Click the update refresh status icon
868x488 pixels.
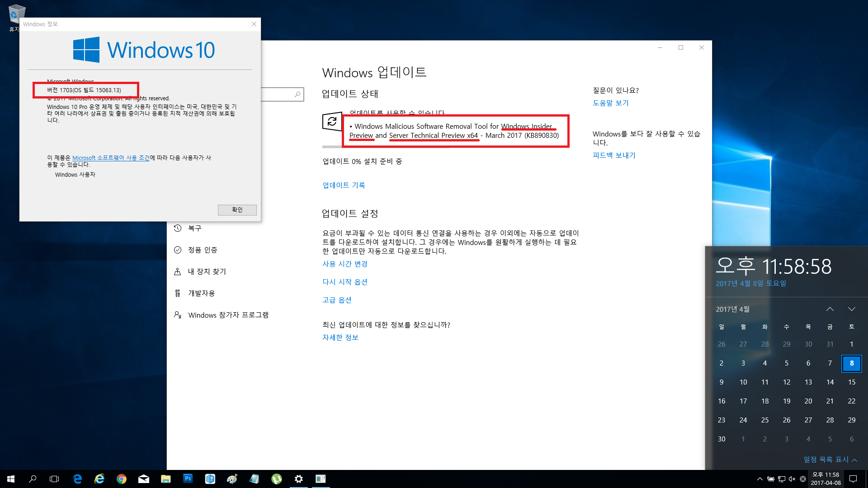click(332, 122)
